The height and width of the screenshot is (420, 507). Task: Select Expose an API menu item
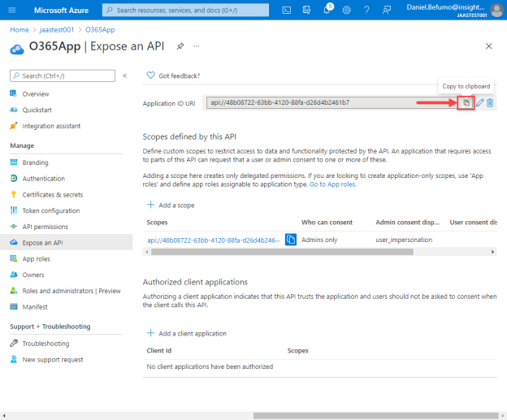point(67,242)
